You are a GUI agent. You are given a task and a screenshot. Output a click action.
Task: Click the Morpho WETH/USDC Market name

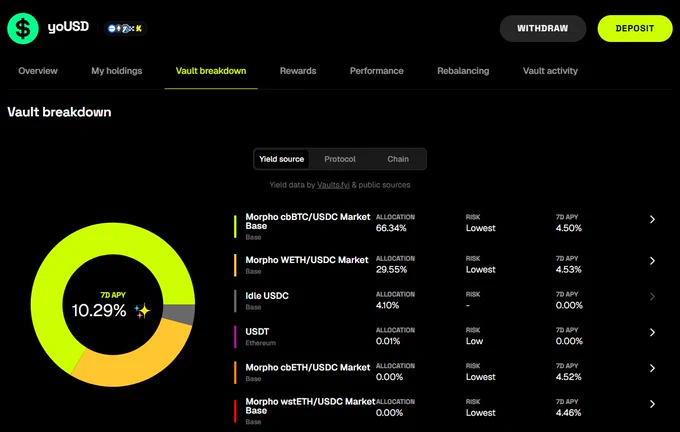click(307, 260)
